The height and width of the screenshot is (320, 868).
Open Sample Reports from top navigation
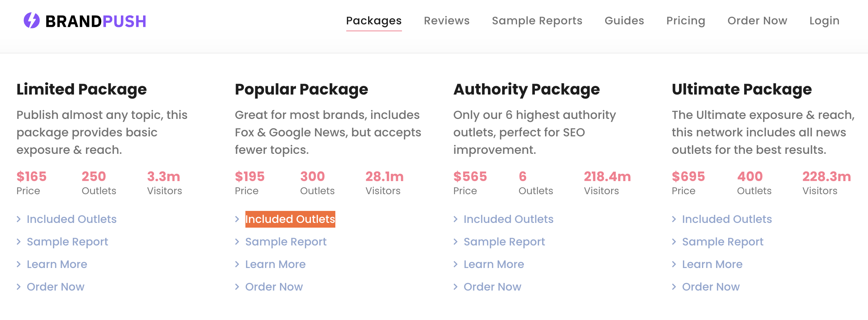point(537,21)
